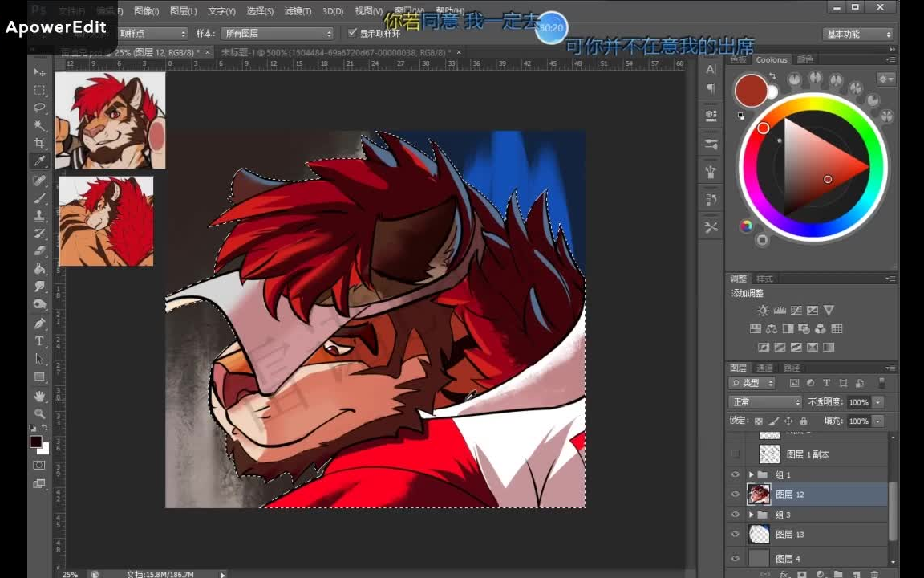Select the 图层 13 layer thumbnail

(759, 534)
